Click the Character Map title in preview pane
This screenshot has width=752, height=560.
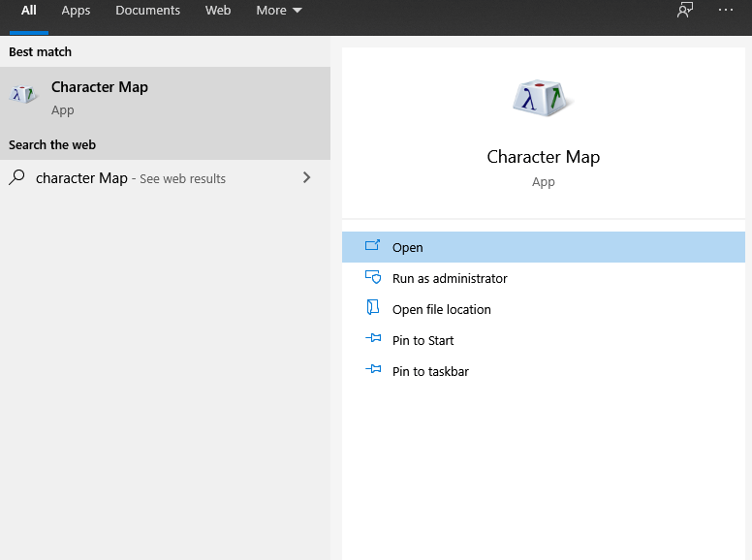coord(543,157)
